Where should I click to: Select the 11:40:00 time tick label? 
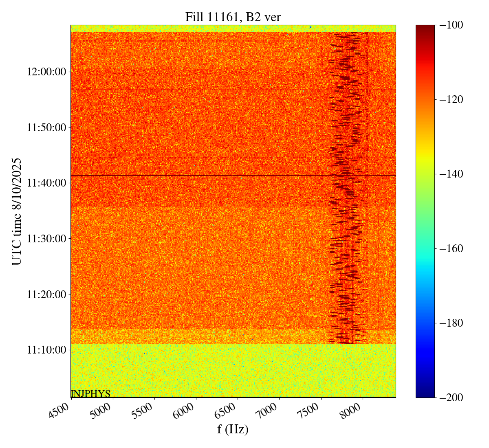tap(46, 183)
